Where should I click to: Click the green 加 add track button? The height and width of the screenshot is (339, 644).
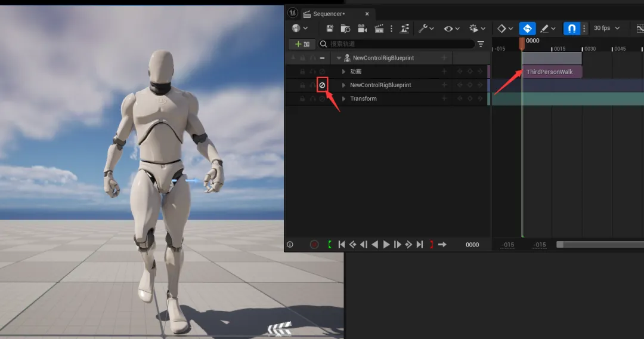pos(302,44)
